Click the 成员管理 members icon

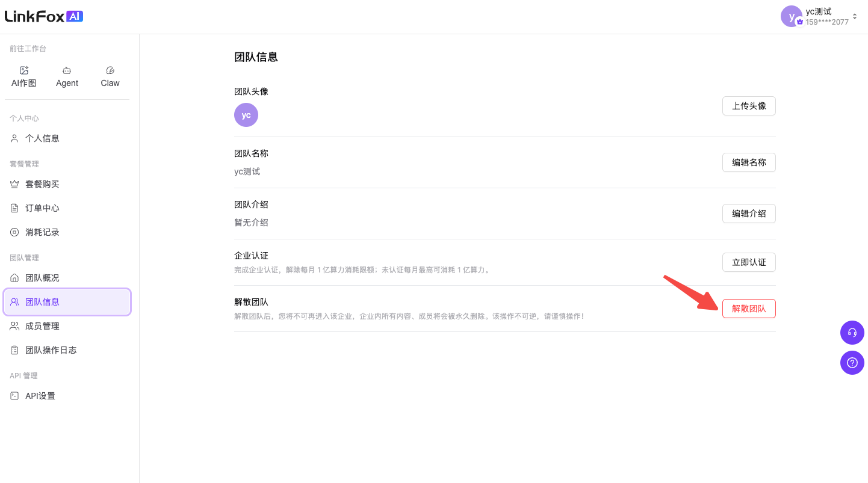15,326
